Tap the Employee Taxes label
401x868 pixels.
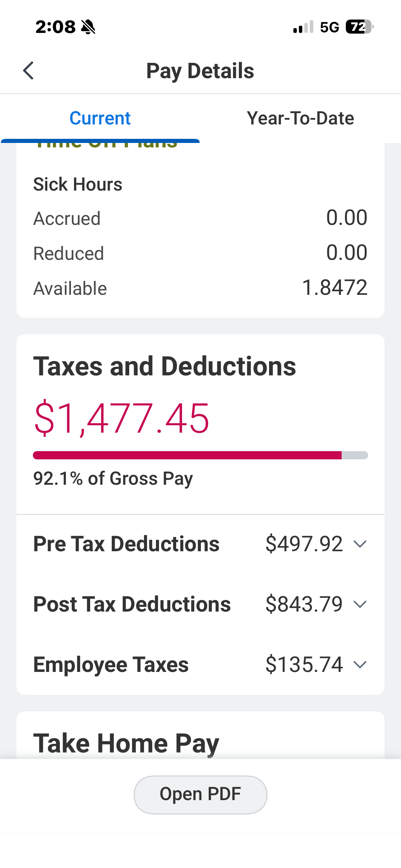tap(111, 665)
